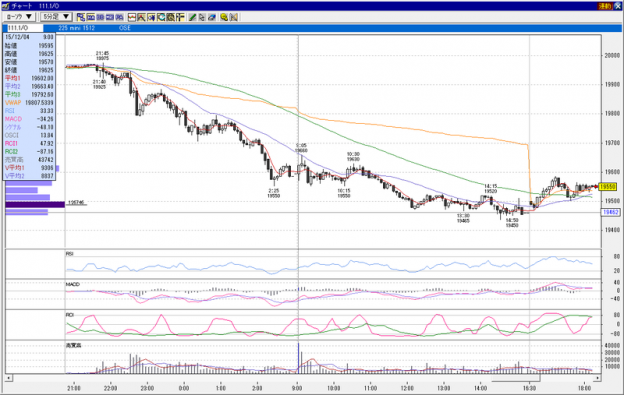Click the chart scrollbar right arrow
Screen dimensions: 624x395
point(597,377)
